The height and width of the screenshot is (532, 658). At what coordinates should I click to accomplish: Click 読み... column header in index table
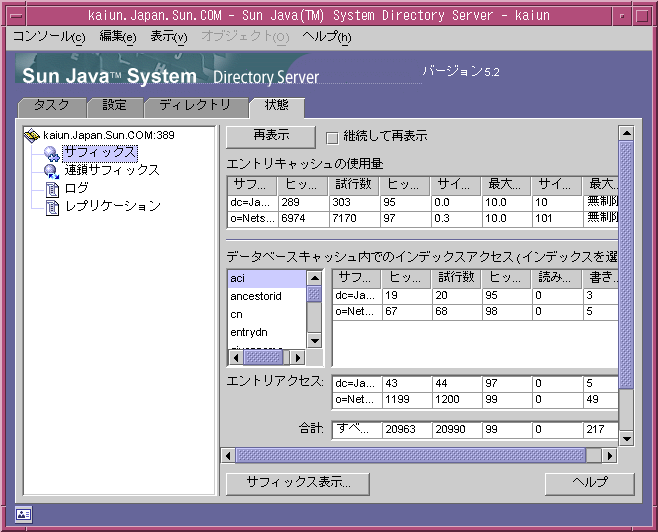coord(556,278)
